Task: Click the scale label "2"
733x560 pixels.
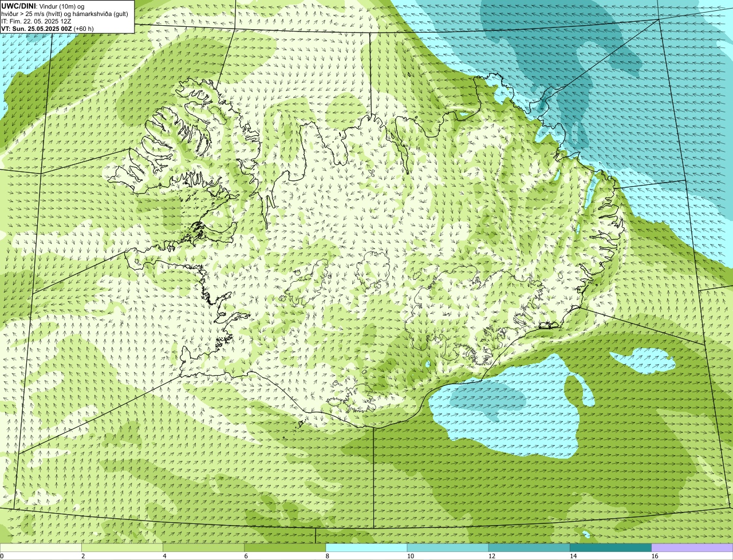Action: 83,556
